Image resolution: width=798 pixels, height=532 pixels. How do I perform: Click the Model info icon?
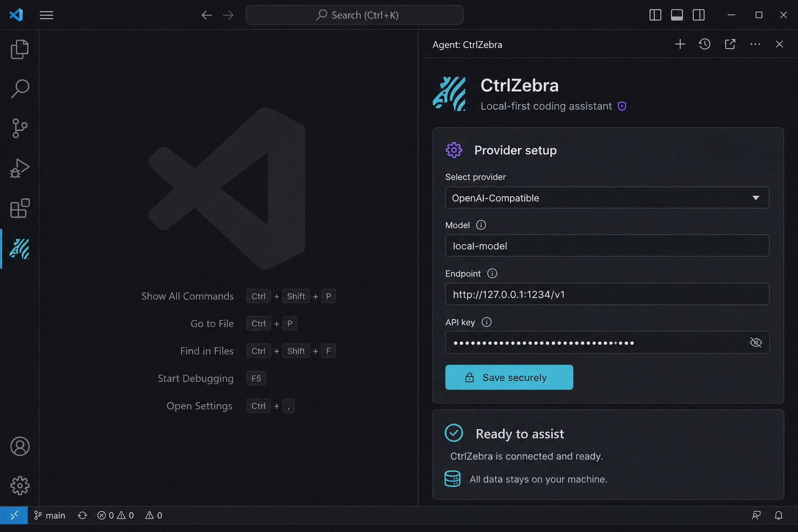[481, 225]
